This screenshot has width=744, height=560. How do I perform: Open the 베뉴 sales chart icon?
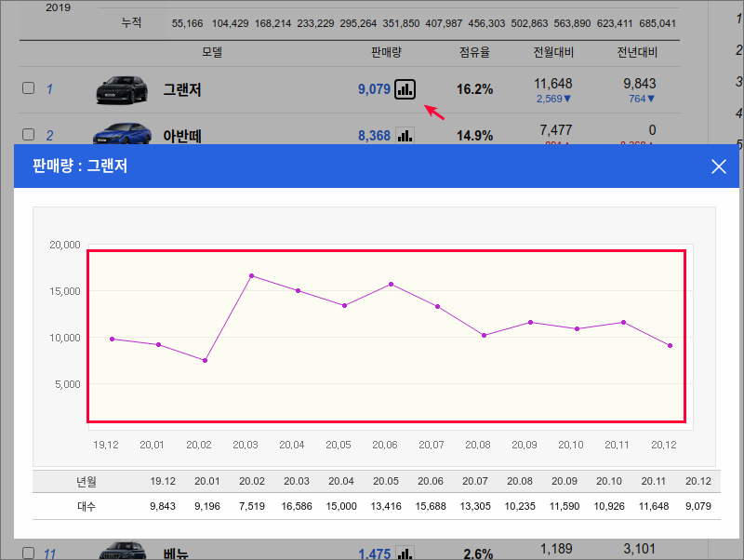[405, 553]
